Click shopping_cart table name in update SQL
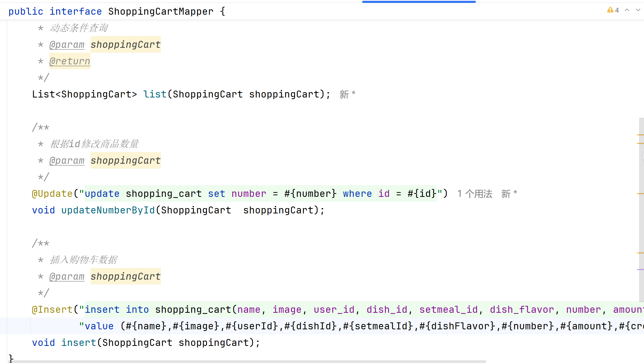Image resolution: width=644 pixels, height=363 pixels. click(x=164, y=194)
